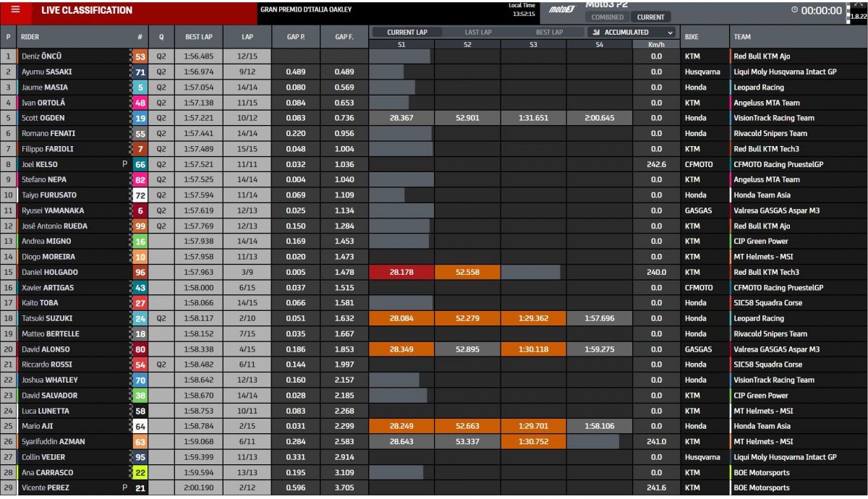868x499 pixels.
Task: Click the S3 sector header
Action: tap(533, 45)
